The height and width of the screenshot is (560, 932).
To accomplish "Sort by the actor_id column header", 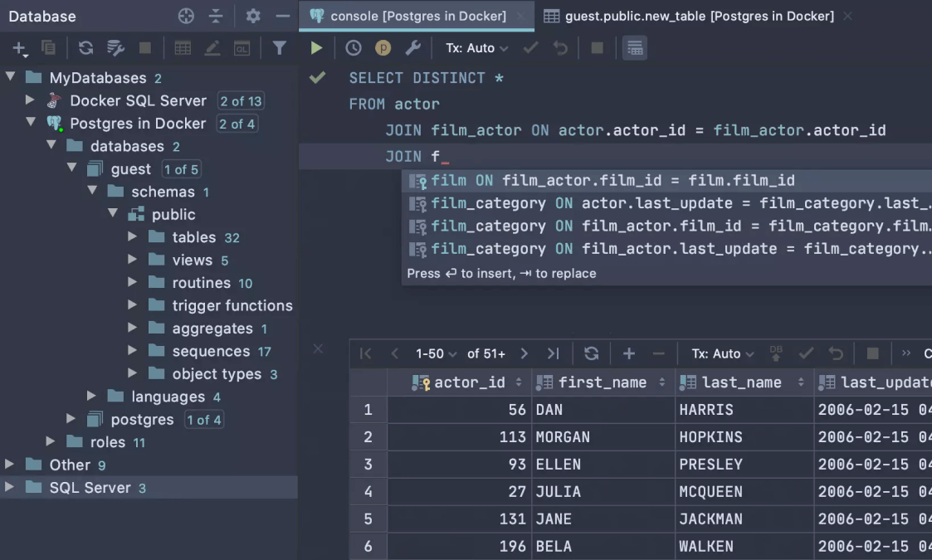I will point(459,382).
